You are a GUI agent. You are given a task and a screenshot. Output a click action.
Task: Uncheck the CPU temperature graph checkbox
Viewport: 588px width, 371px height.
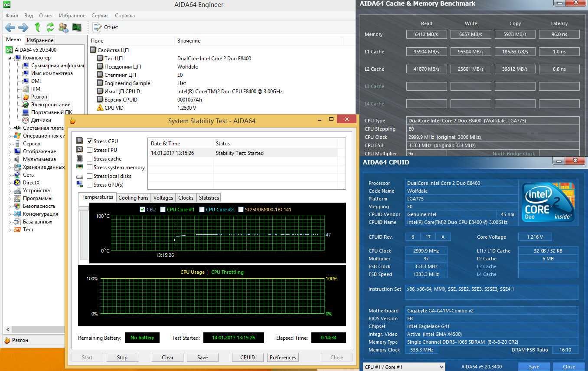pos(142,210)
